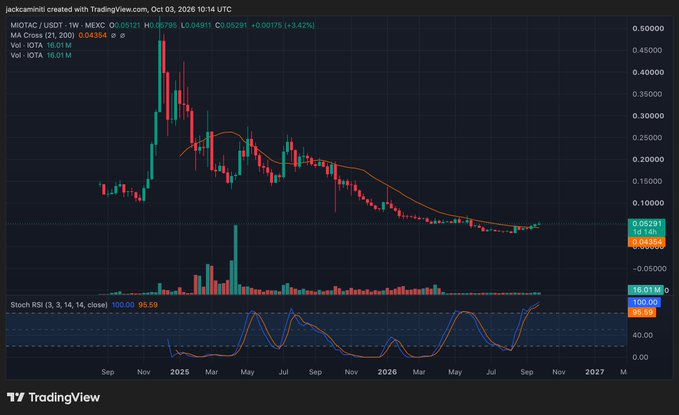The width and height of the screenshot is (679, 415).
Task: Click the header text created with TradingView.com
Action: pyautogui.click(x=97, y=9)
